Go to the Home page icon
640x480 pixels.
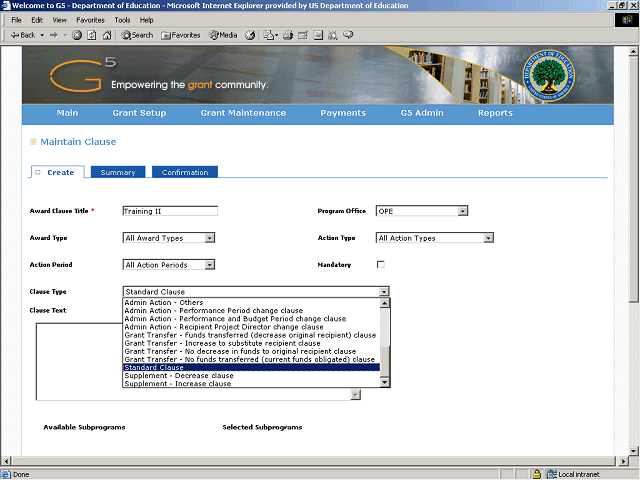tap(107, 35)
